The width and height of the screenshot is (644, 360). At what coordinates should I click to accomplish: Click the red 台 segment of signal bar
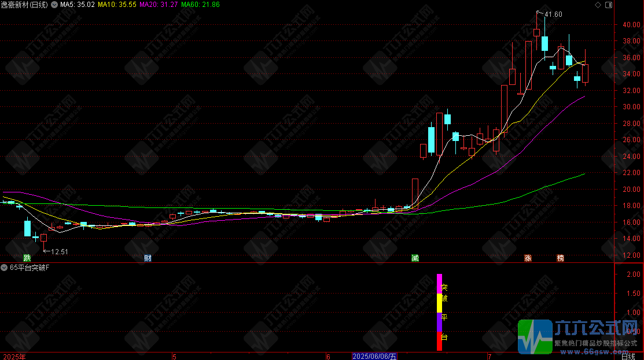coord(440,341)
